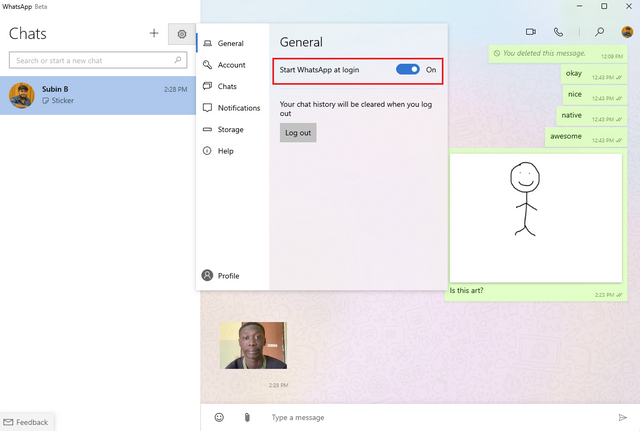Start a video call with camera icon
The image size is (640, 431).
(x=531, y=32)
